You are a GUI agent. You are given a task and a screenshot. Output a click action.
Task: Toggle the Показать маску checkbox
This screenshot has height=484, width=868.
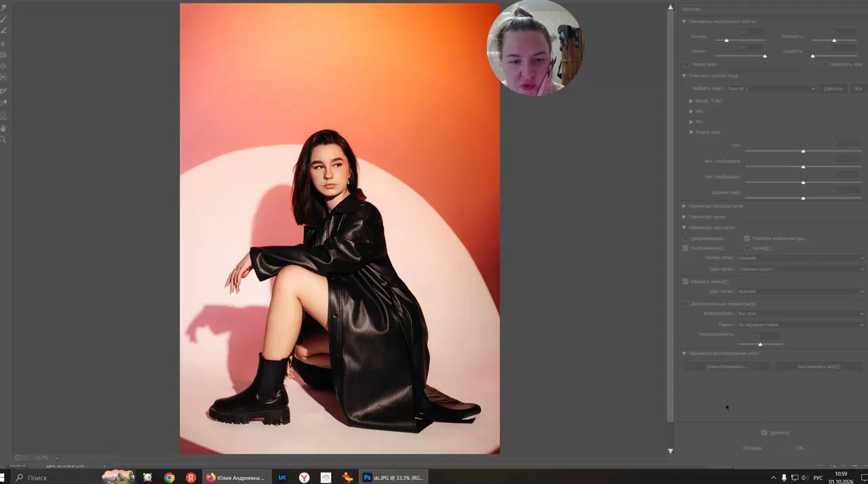(x=685, y=281)
